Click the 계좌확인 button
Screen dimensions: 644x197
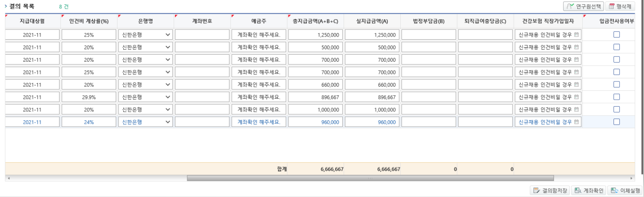[589, 190]
